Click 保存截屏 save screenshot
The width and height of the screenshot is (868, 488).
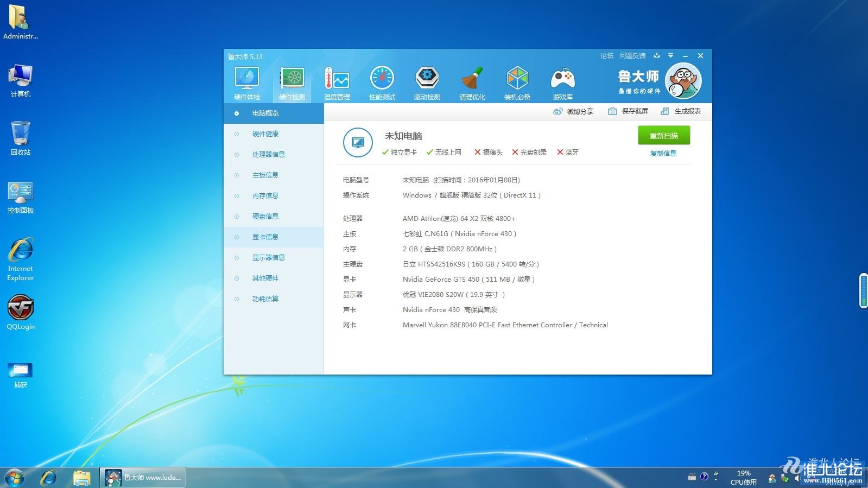click(x=628, y=111)
